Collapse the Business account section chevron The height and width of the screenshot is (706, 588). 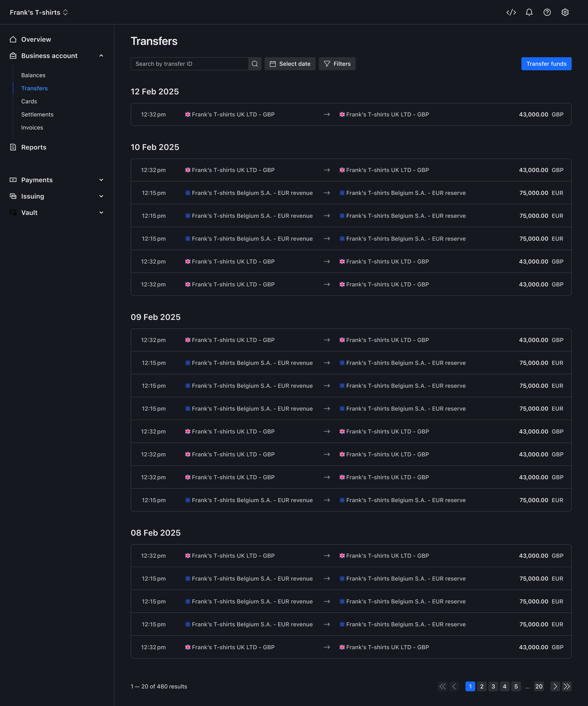(x=101, y=56)
